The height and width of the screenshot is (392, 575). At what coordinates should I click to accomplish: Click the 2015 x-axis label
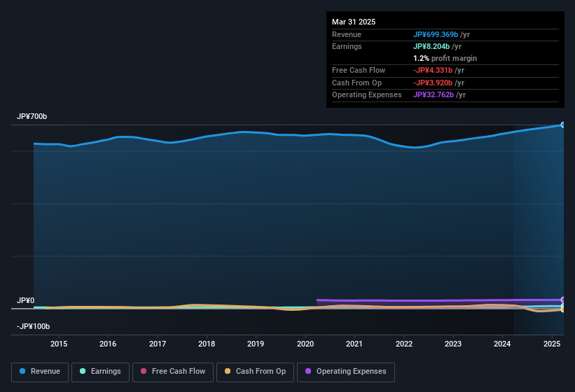[59, 344]
